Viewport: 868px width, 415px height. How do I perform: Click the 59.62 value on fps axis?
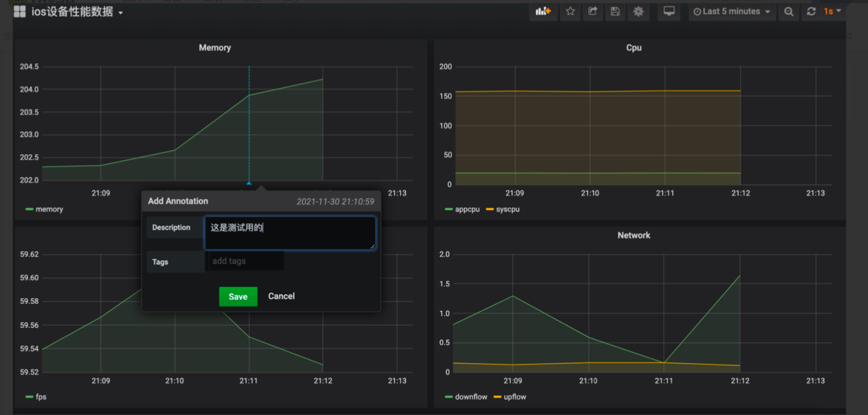(x=29, y=255)
